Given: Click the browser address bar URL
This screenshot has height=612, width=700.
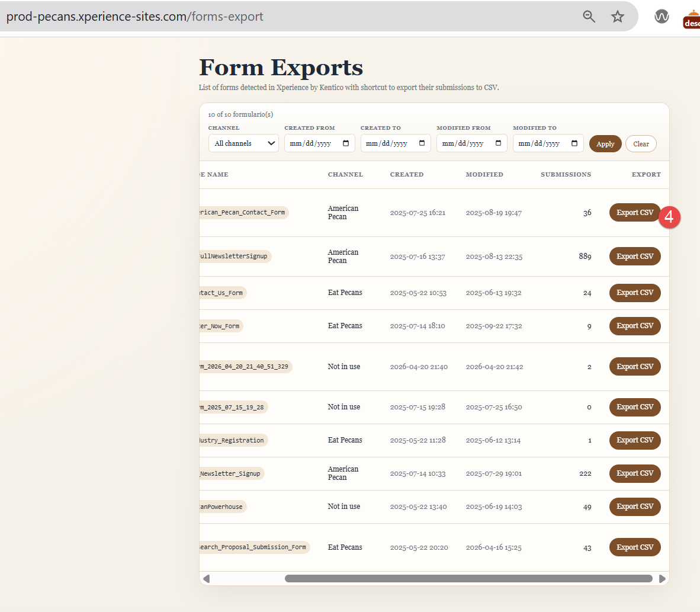Looking at the screenshot, I should point(135,17).
